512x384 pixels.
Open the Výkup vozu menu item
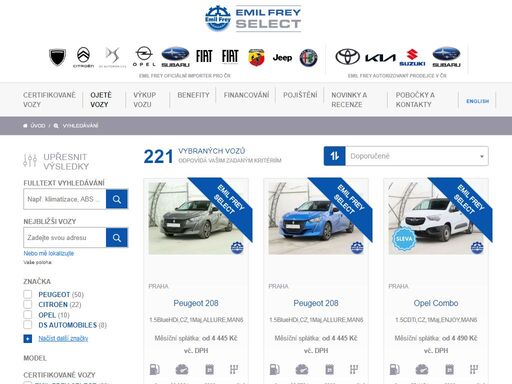click(145, 100)
